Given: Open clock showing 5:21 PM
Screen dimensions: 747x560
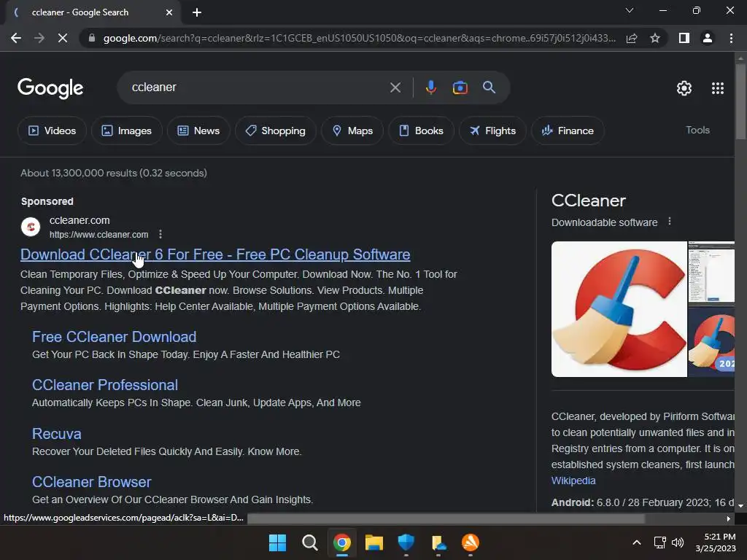Looking at the screenshot, I should (716, 542).
